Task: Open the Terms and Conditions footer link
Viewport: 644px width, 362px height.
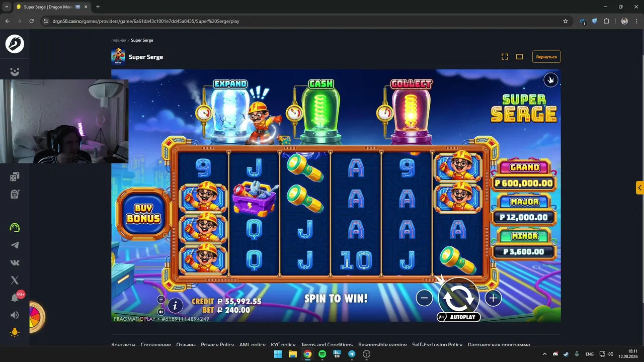Action: 327,345
